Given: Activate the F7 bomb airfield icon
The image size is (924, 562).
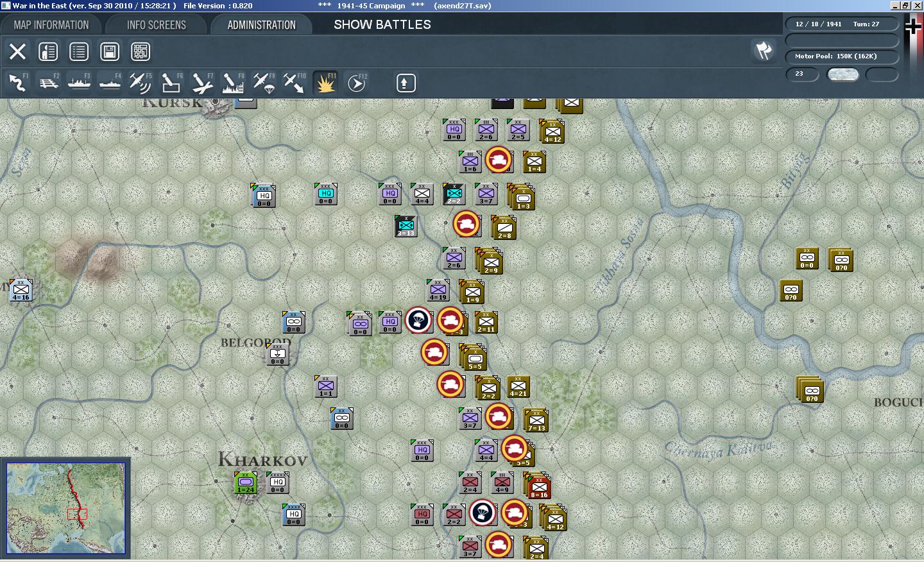Looking at the screenshot, I should coord(202,83).
